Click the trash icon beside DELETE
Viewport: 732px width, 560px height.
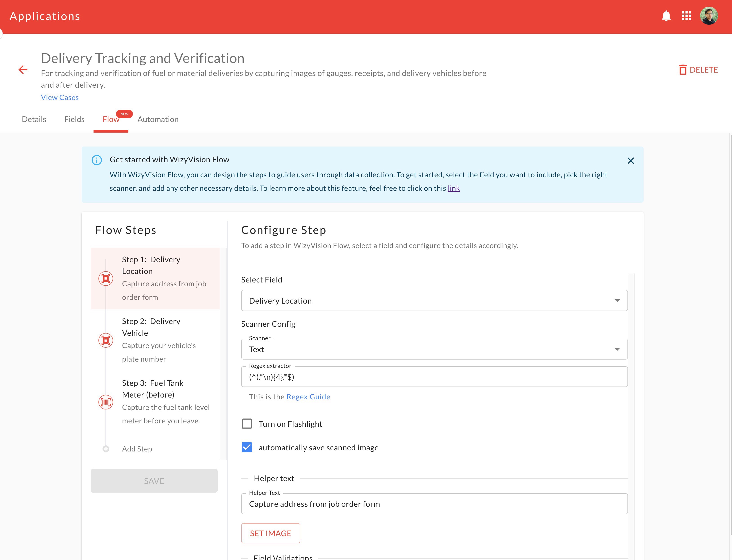pos(683,70)
